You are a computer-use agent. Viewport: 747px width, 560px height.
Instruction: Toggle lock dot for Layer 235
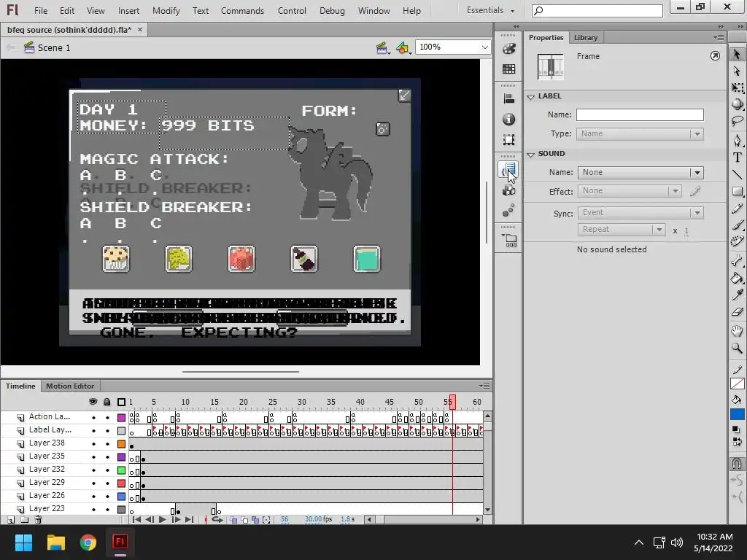point(107,457)
